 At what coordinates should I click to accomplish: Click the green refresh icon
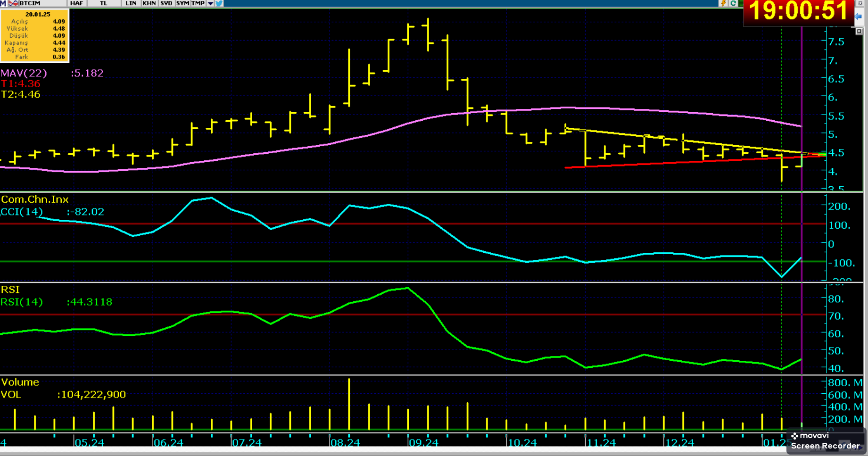click(733, 3)
